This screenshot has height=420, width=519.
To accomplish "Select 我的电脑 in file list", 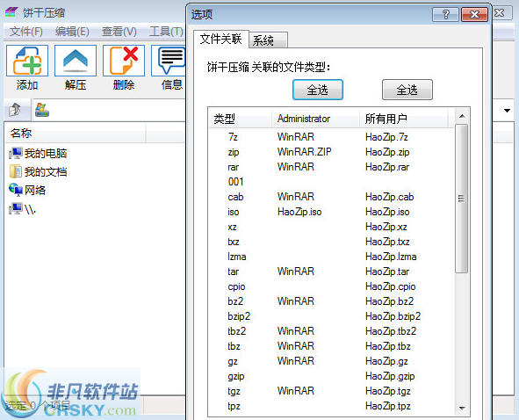I will pyautogui.click(x=38, y=154).
